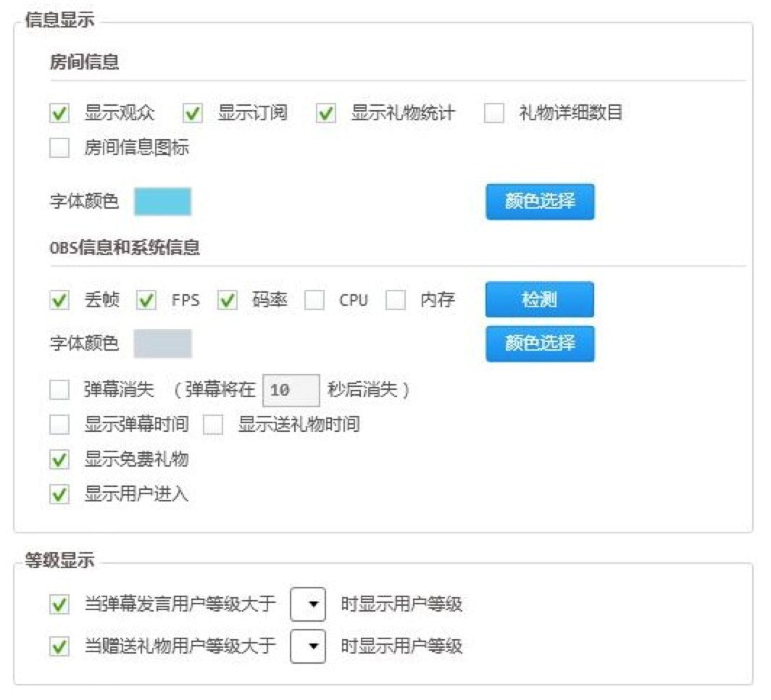Viewport: 771px width, 700px height.
Task: Check the 显示弹幕时间 option
Action: click(59, 425)
